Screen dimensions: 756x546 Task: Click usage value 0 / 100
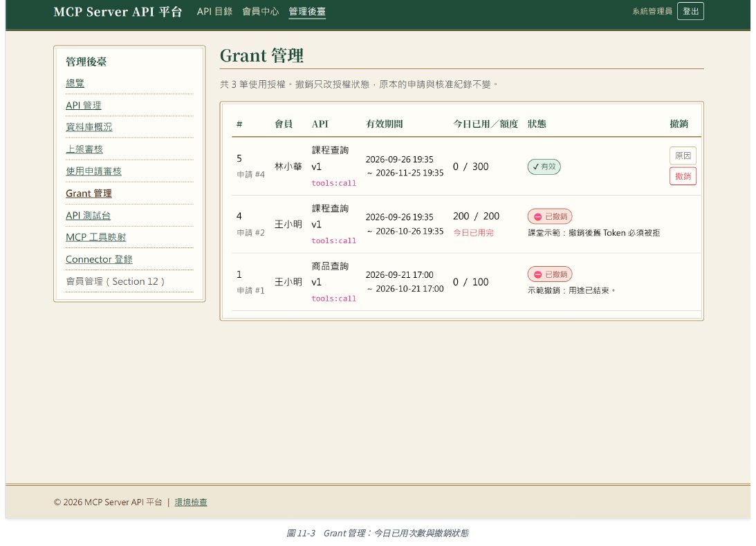pyautogui.click(x=470, y=282)
